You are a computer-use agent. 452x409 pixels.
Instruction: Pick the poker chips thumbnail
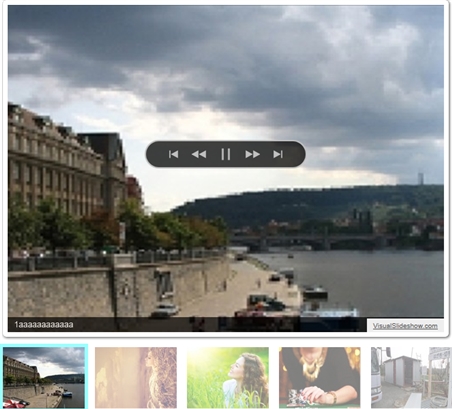[320, 377]
